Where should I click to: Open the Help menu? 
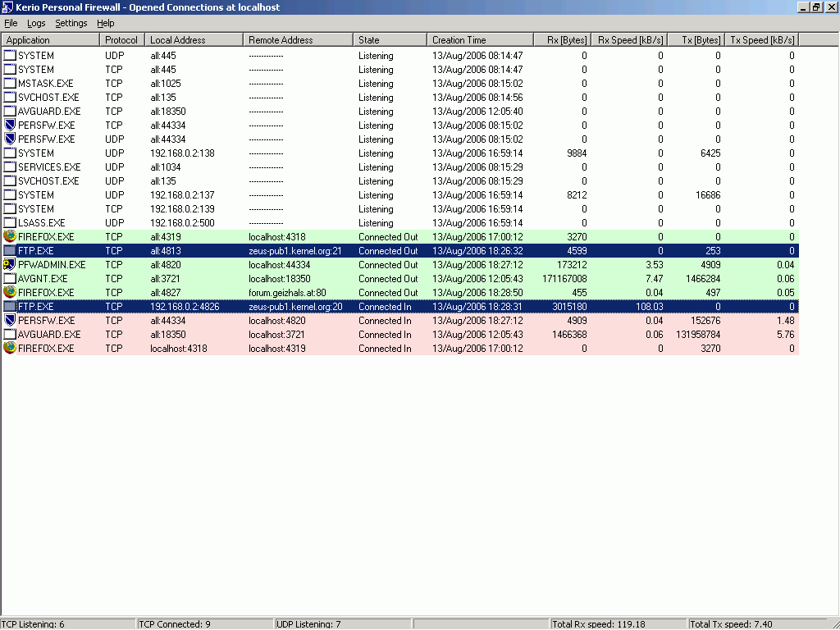tap(106, 23)
